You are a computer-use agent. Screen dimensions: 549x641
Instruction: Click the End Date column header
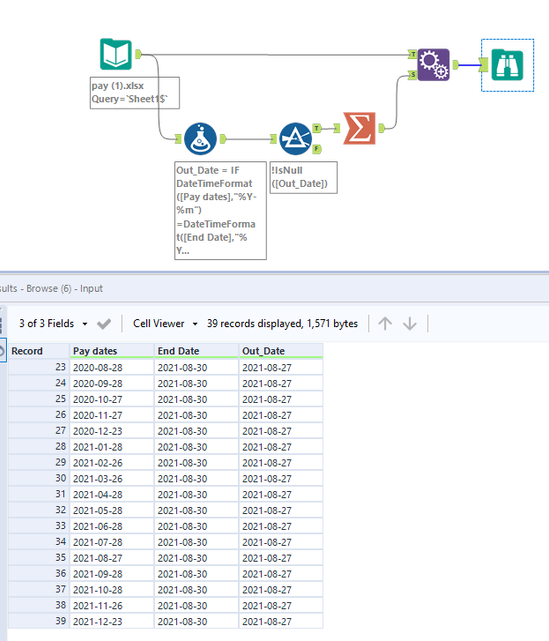(197, 351)
